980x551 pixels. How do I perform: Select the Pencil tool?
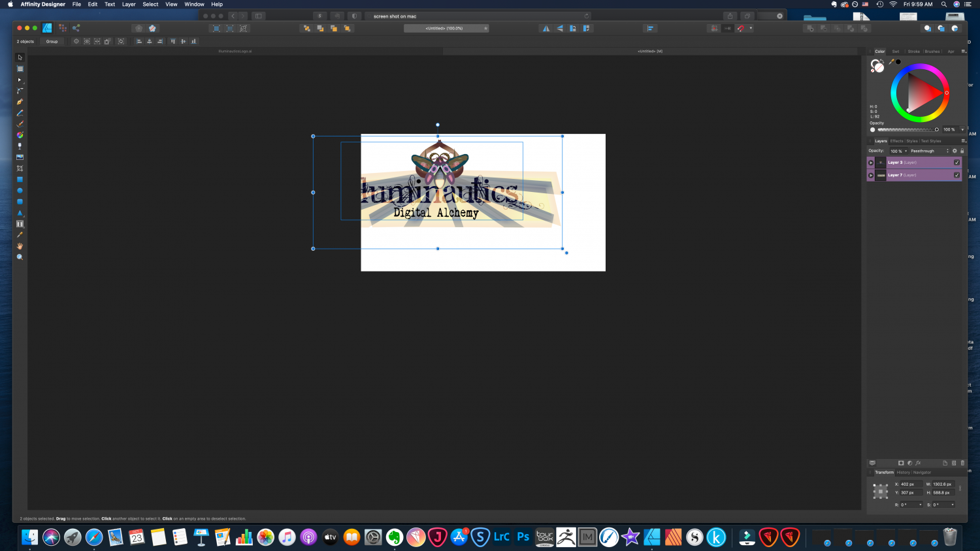click(20, 112)
